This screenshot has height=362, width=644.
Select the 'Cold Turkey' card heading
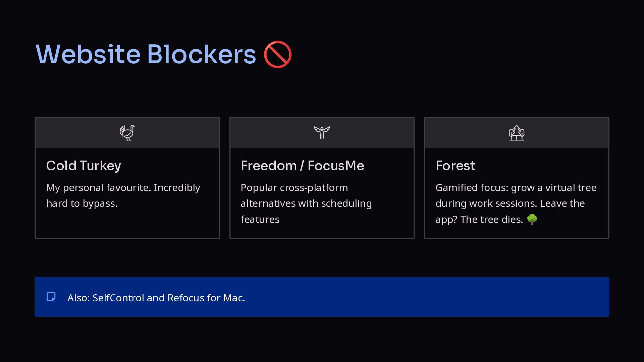84,166
